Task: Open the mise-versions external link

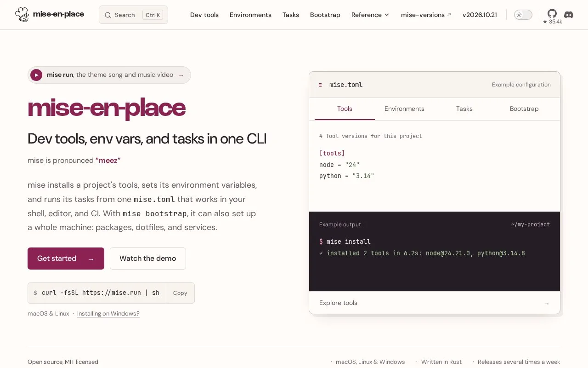Action: (426, 15)
